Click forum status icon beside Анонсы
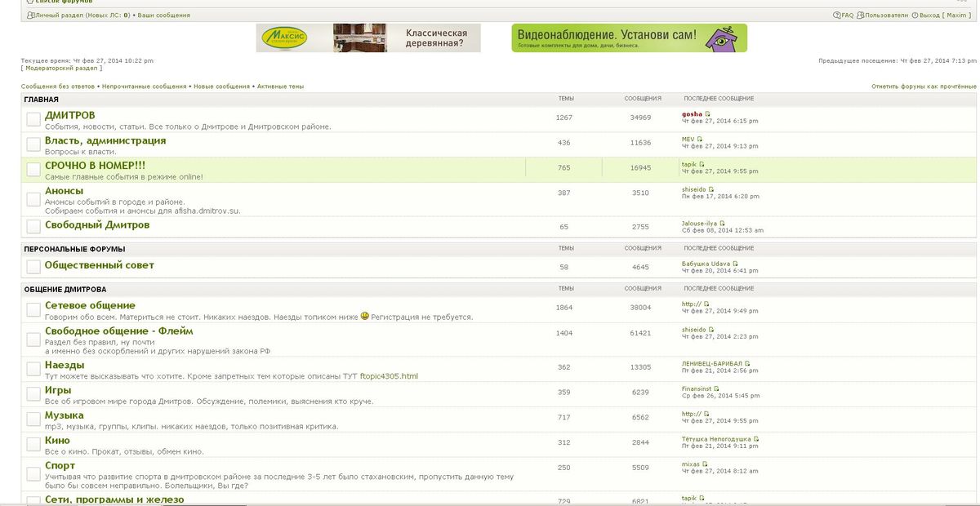The height and width of the screenshot is (506, 980). tap(33, 198)
